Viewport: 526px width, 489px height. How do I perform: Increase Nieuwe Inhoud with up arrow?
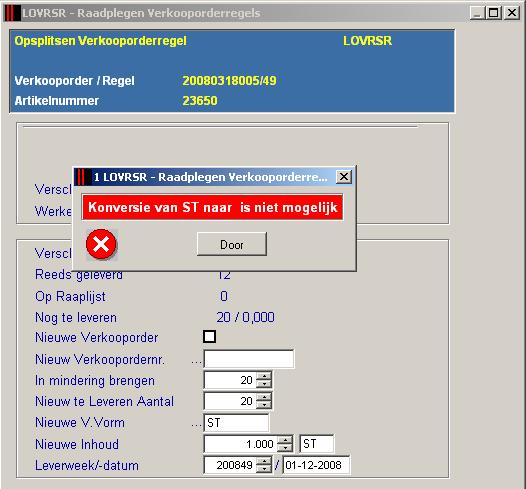285,440
